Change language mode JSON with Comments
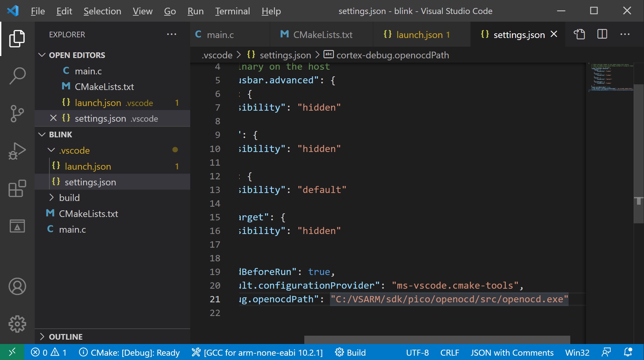Image resolution: width=644 pixels, height=360 pixels. (512, 352)
